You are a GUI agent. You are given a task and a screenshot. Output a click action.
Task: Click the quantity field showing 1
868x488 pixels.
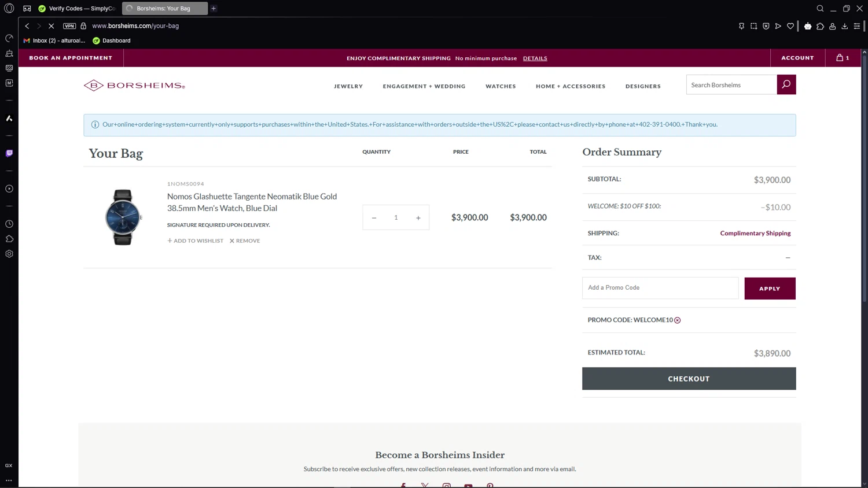[396, 218]
